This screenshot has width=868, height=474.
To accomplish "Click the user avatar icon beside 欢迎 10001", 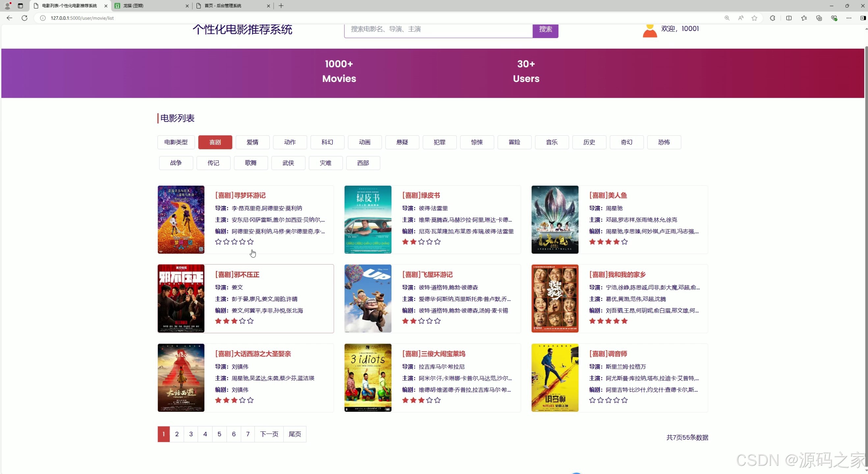I will (x=650, y=30).
